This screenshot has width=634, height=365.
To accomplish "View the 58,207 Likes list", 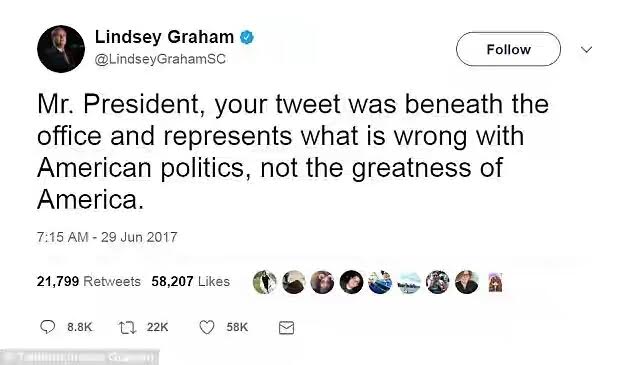I will click(190, 281).
